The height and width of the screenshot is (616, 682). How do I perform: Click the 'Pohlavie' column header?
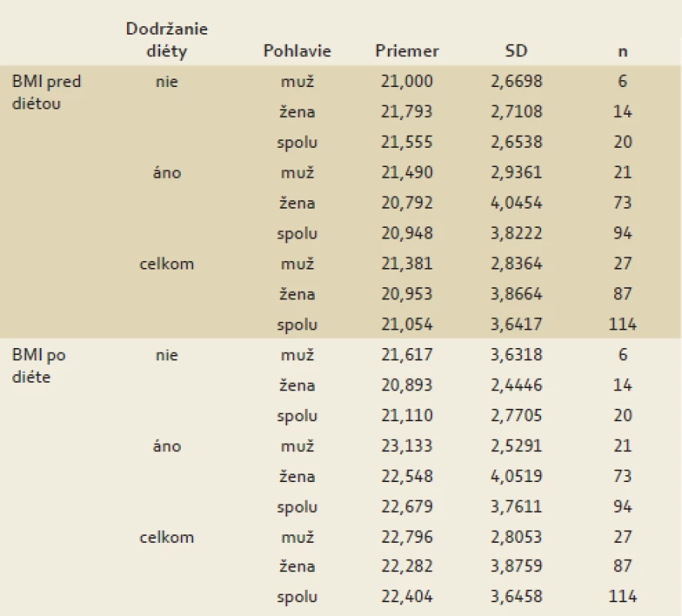coord(297,52)
